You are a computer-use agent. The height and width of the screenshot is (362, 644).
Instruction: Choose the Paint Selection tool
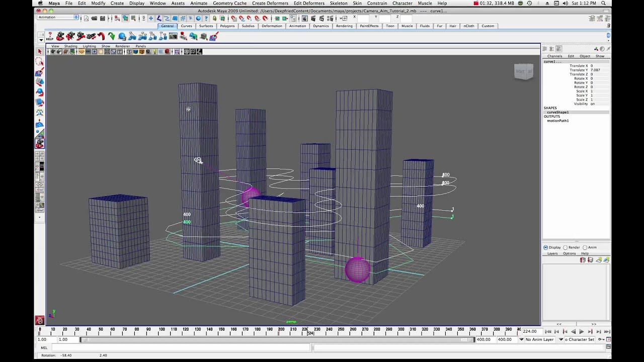(40, 72)
